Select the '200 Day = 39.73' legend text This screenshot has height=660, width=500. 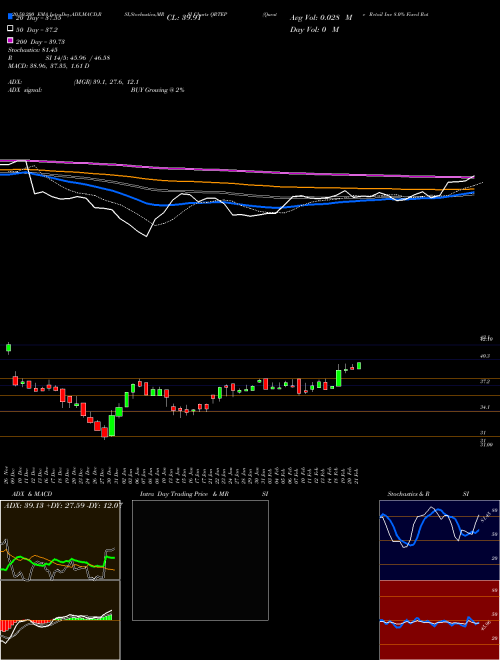[x=40, y=42]
